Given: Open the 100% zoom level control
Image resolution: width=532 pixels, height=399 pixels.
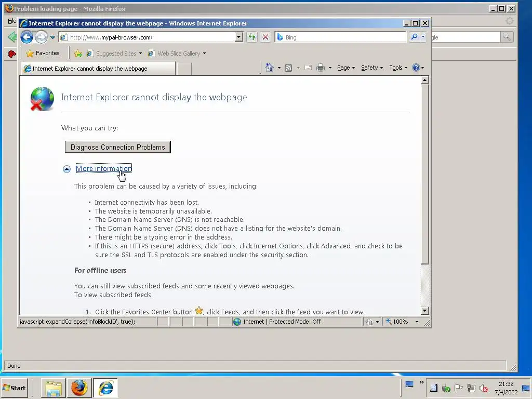Looking at the screenshot, I should 397,322.
